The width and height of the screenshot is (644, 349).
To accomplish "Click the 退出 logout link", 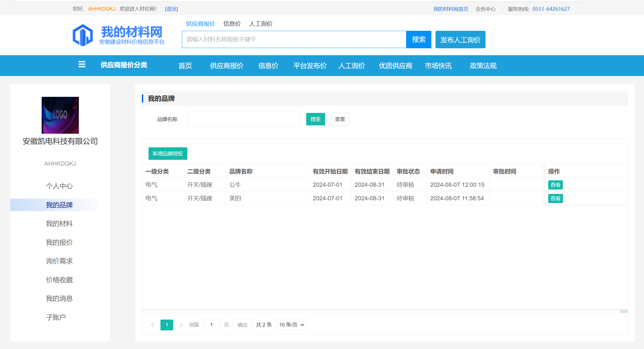I will 172,9.
